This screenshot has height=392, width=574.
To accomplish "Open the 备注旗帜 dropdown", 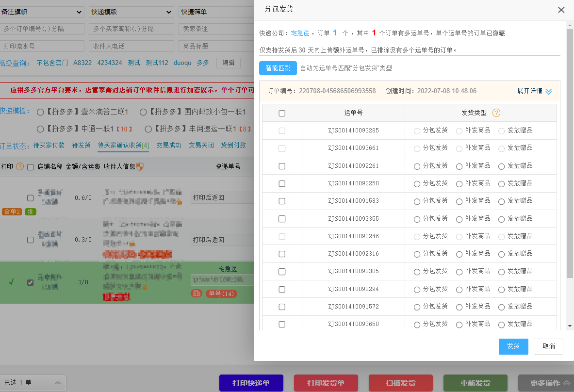I will pos(42,12).
